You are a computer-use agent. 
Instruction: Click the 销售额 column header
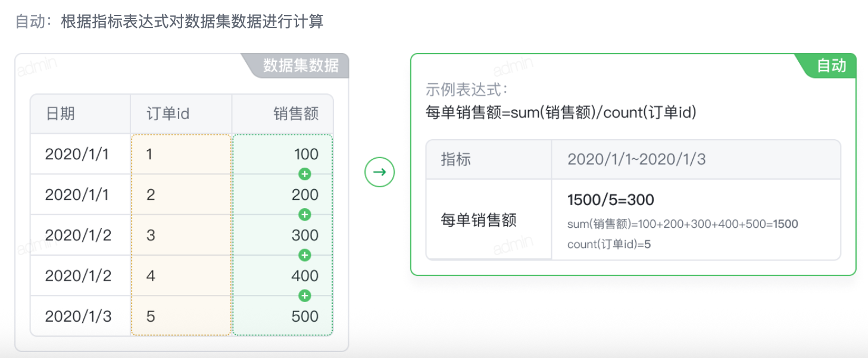coord(283,114)
